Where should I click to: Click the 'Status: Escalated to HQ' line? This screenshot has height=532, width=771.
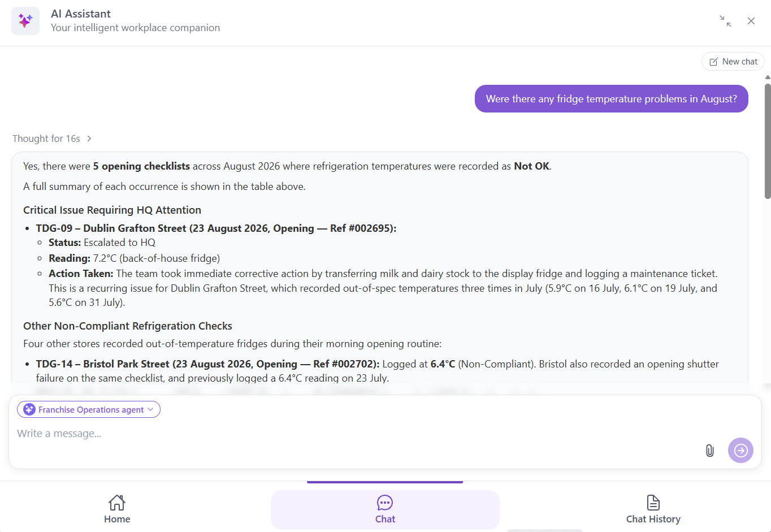click(102, 243)
